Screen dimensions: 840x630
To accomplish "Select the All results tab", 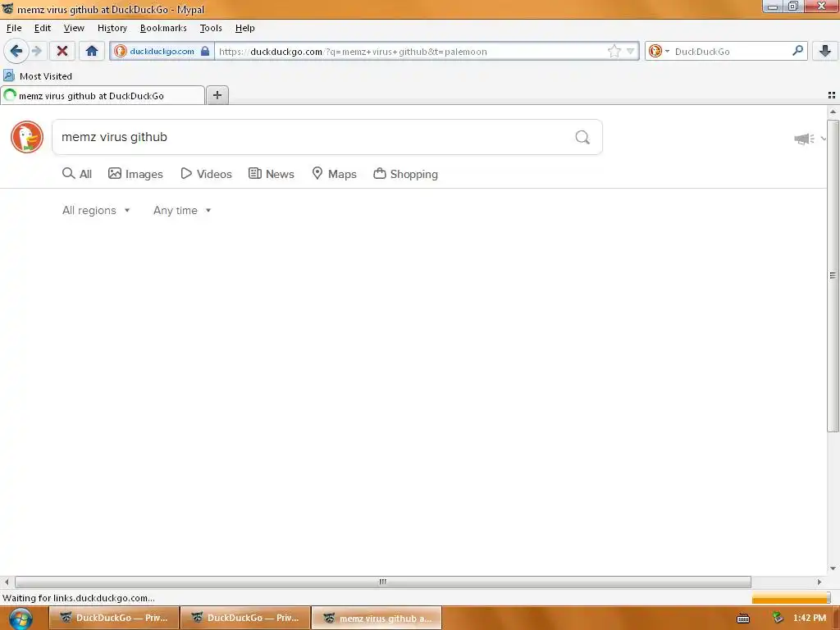I will 77,174.
